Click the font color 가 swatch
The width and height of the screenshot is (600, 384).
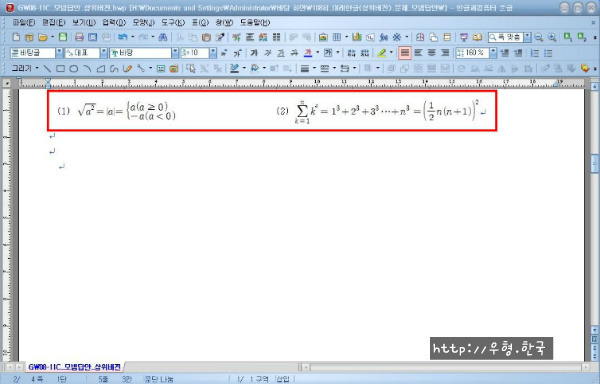pos(308,53)
